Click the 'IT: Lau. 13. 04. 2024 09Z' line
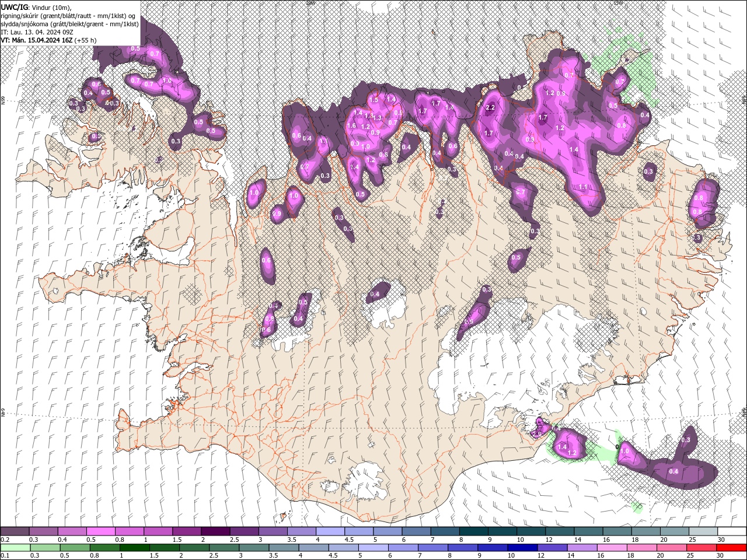Image resolution: width=747 pixels, height=560 pixels. pos(38,32)
